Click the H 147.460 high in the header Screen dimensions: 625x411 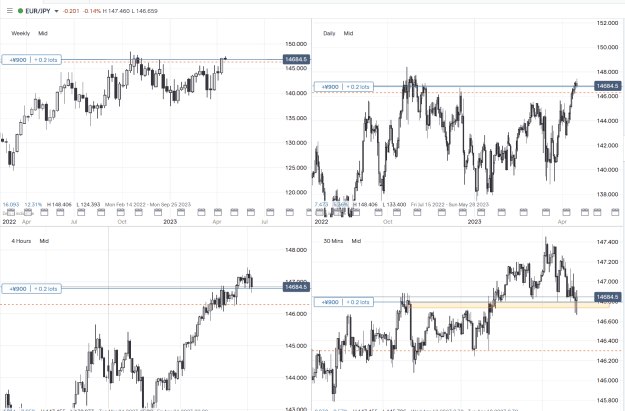[116, 11]
